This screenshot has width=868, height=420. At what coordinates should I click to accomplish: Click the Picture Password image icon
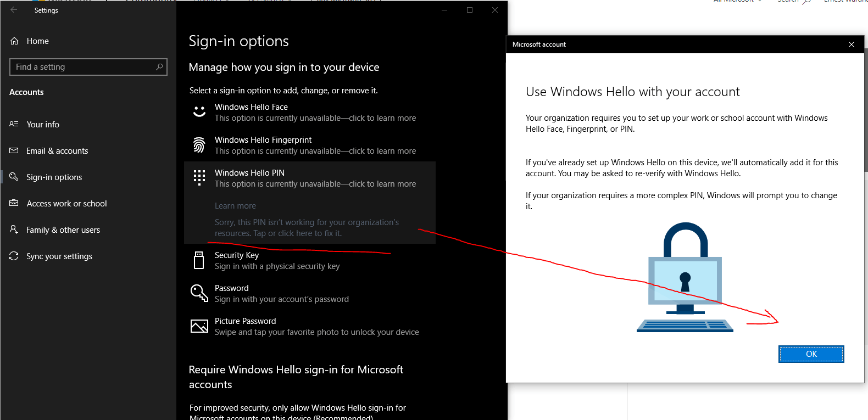click(x=199, y=326)
